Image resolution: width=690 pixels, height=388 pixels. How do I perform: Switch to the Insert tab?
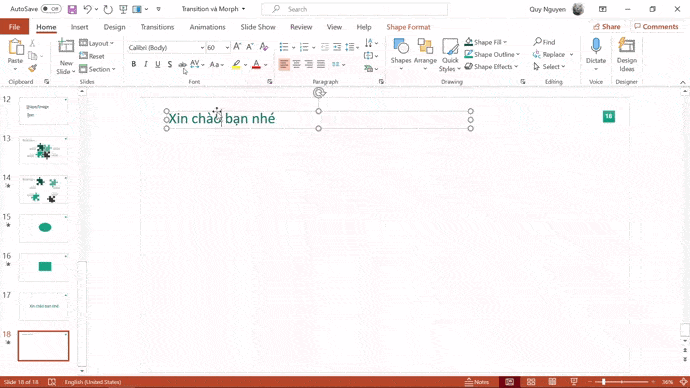click(79, 27)
